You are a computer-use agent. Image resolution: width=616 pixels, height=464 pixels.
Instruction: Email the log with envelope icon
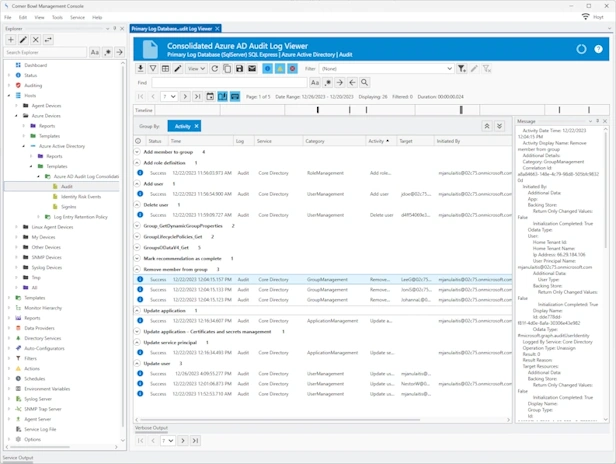tap(252, 68)
